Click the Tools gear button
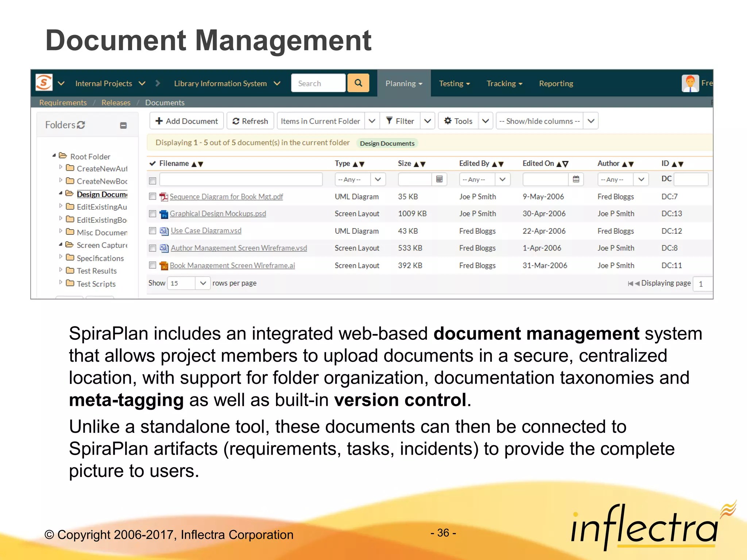This screenshot has height=560, width=747. click(x=458, y=121)
